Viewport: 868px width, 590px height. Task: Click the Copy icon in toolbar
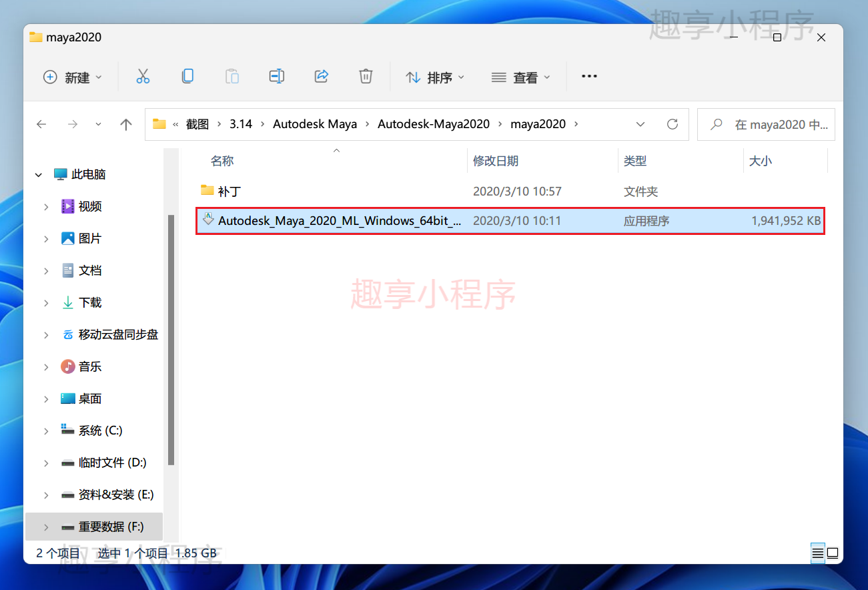187,77
